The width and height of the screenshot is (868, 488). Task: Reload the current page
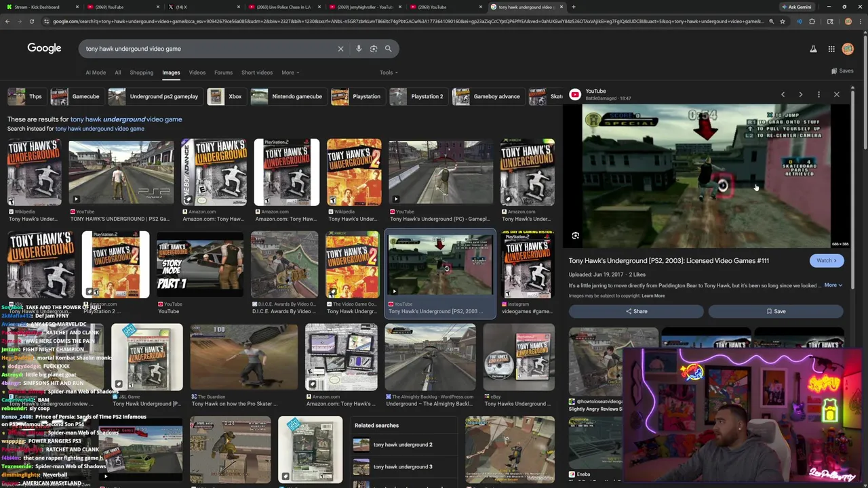point(31,21)
